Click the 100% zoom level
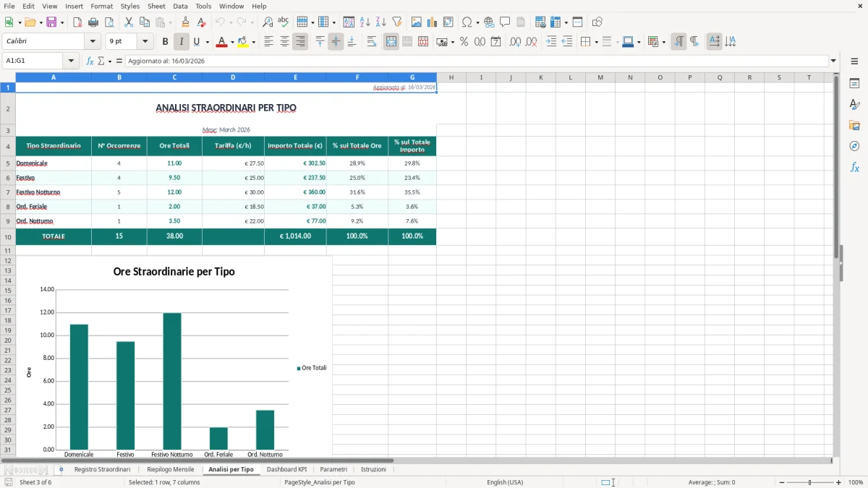The width and height of the screenshot is (868, 488). [x=856, y=482]
